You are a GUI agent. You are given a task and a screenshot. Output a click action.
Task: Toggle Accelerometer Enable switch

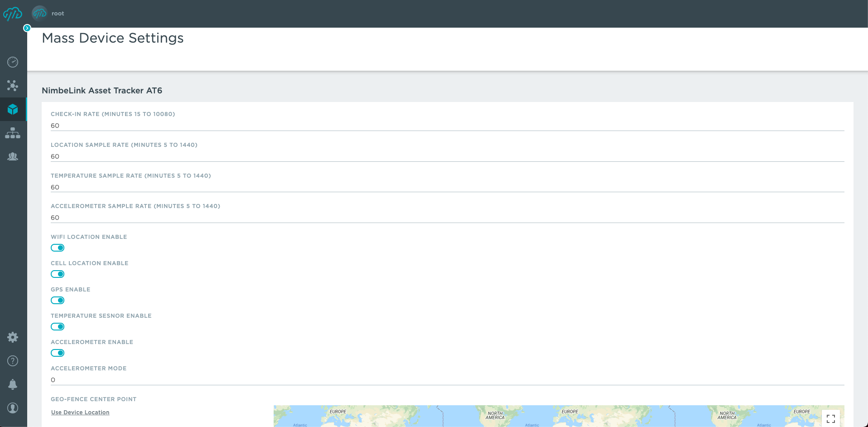58,353
